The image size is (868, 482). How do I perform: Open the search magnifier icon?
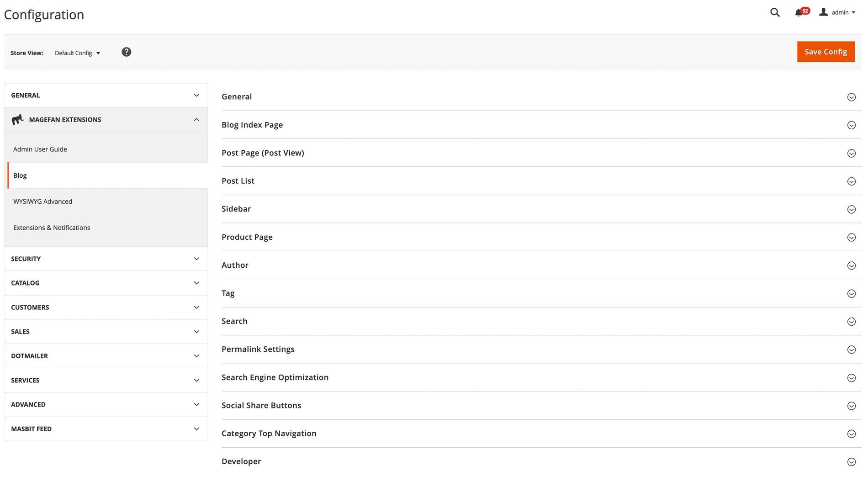coord(774,13)
